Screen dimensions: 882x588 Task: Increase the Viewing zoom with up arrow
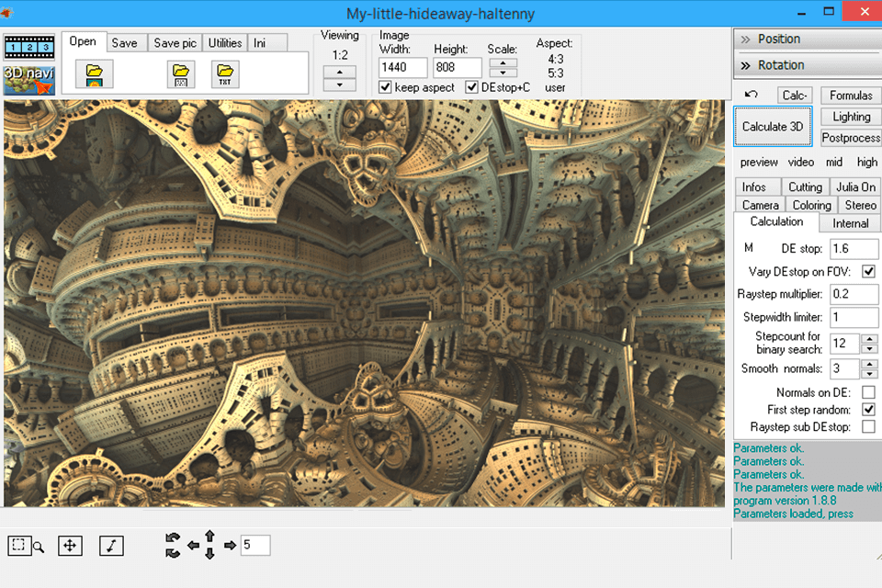pyautogui.click(x=340, y=72)
